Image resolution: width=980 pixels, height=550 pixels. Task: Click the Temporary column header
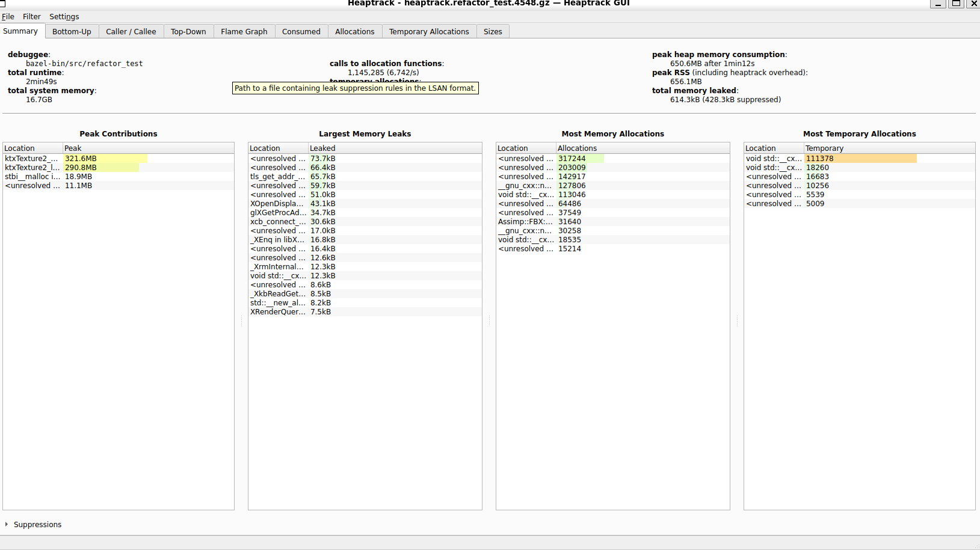click(x=889, y=148)
